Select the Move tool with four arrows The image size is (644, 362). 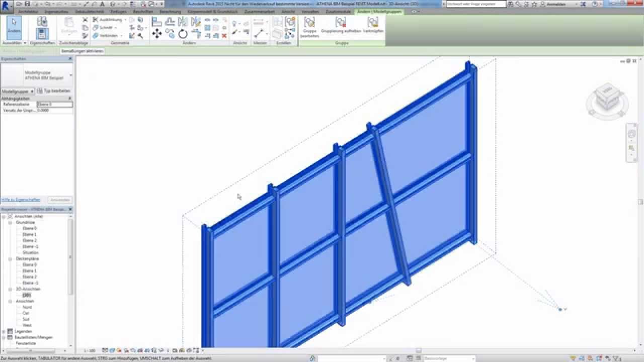click(157, 34)
